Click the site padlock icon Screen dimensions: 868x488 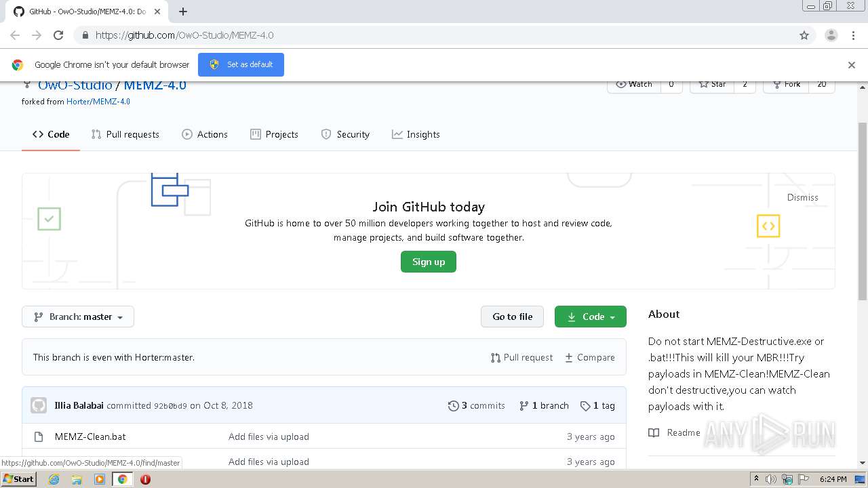pos(85,35)
